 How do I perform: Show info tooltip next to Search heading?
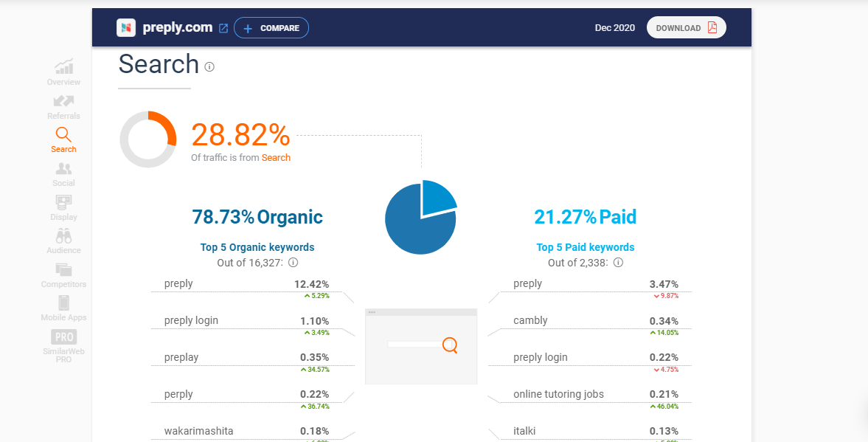point(209,67)
